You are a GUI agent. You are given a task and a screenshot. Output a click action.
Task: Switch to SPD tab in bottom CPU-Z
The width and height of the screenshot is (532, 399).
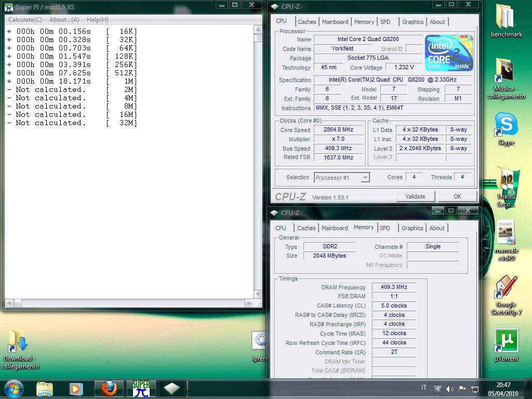coord(385,228)
